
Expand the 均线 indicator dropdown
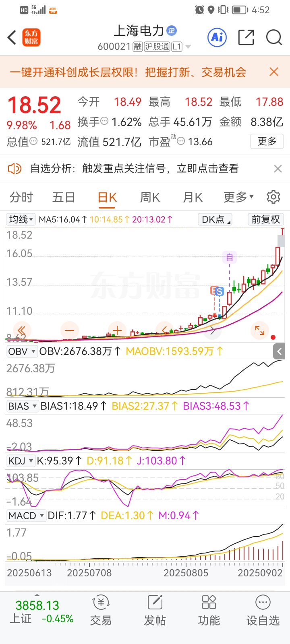coord(21,219)
